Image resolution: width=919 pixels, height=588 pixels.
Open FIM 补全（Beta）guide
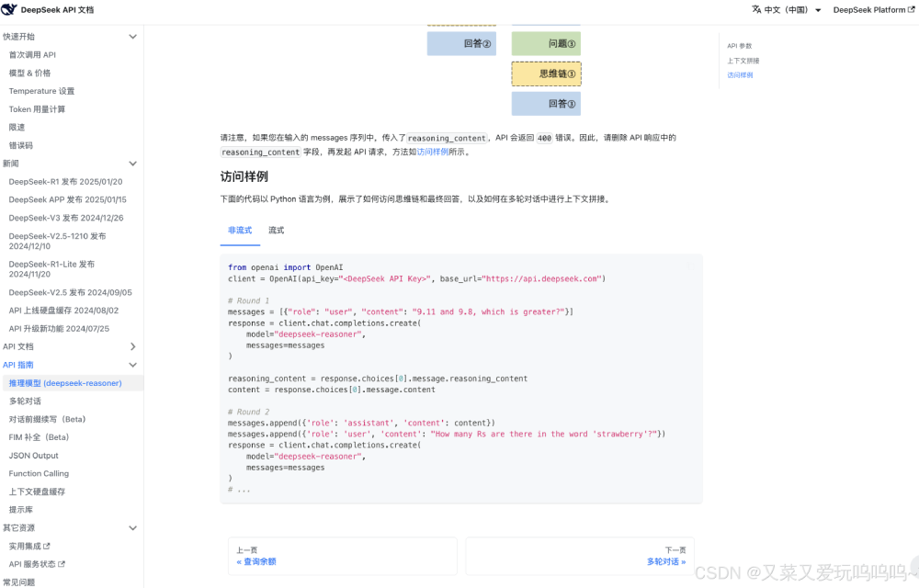coord(40,437)
